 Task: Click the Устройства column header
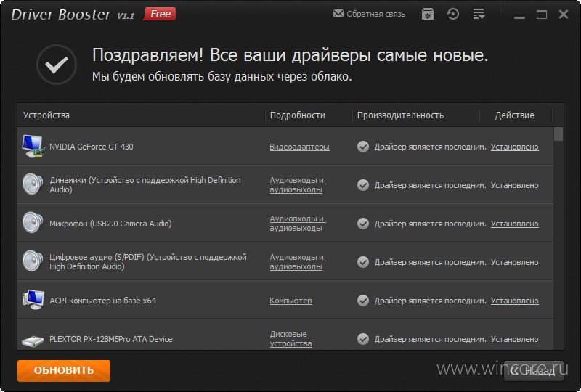(x=141, y=115)
